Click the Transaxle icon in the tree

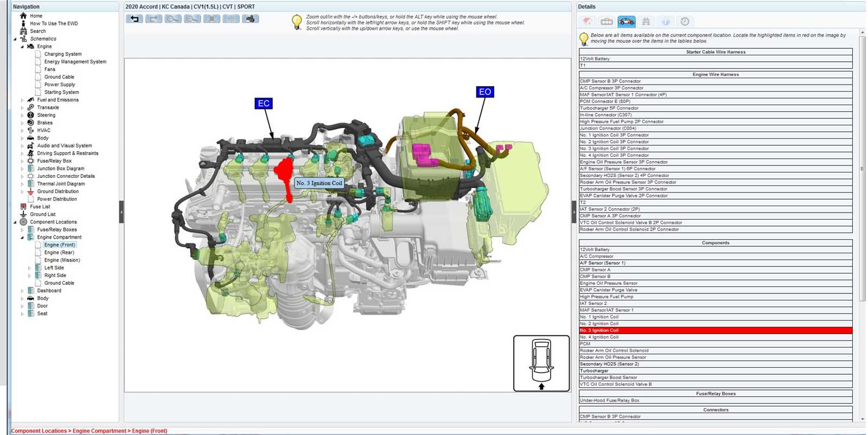click(x=30, y=107)
